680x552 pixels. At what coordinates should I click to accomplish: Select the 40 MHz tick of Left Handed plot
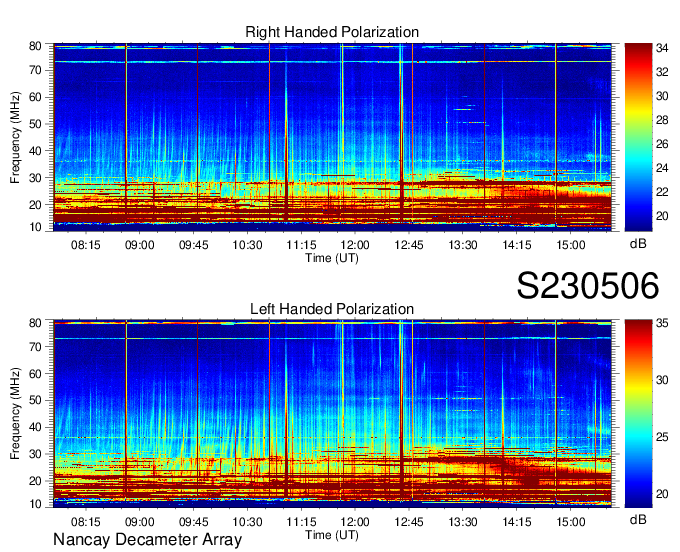pos(35,427)
